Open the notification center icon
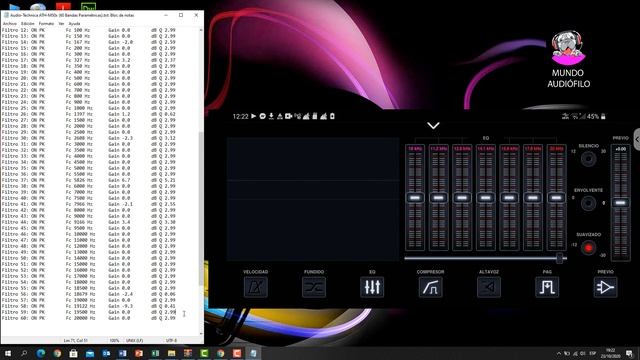 [629, 353]
